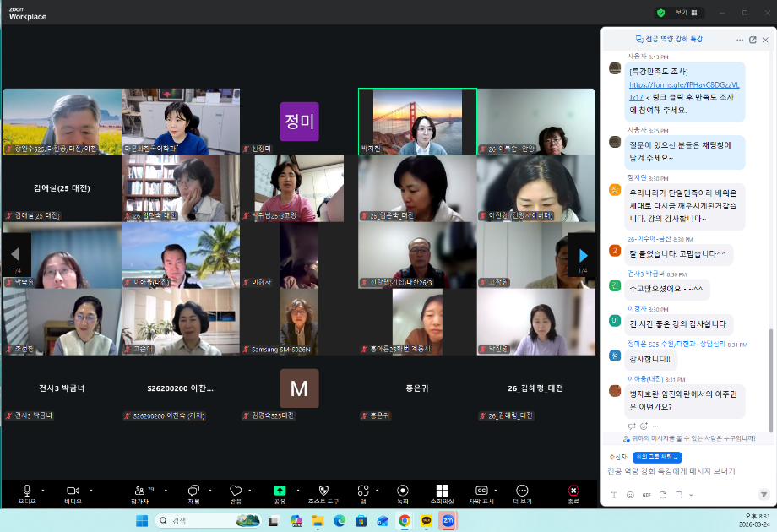The image size is (777, 532).
Task: Click the GIF button in chat toolbar
Action: 647,495
